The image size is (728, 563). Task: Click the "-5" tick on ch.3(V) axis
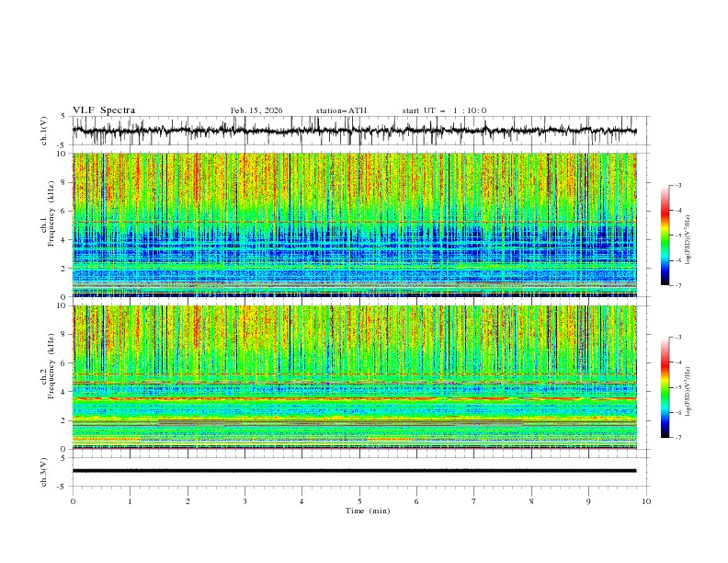point(63,487)
